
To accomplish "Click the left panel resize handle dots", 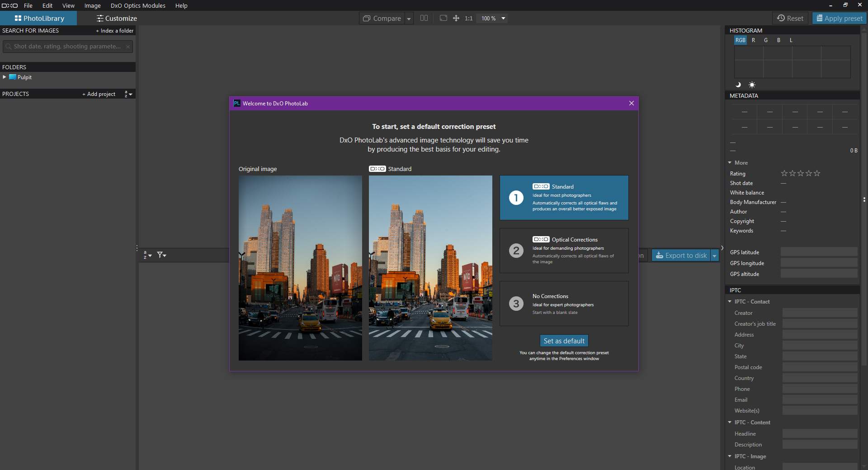I will click(137, 248).
